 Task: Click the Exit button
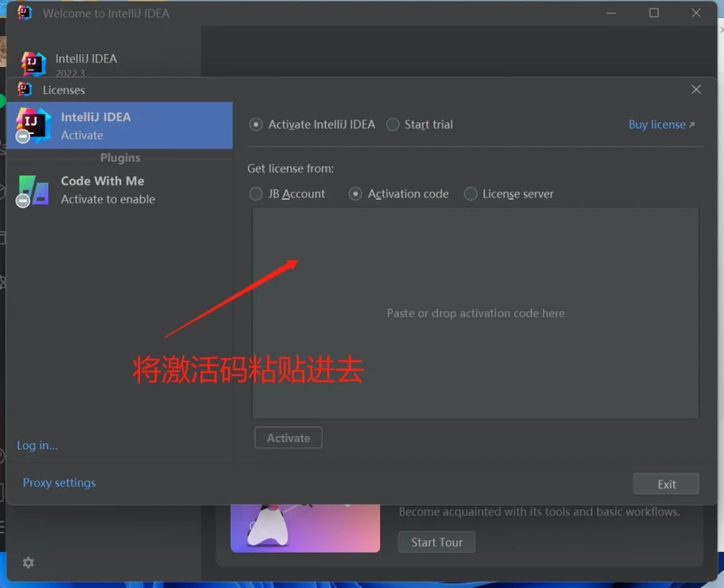(x=666, y=484)
